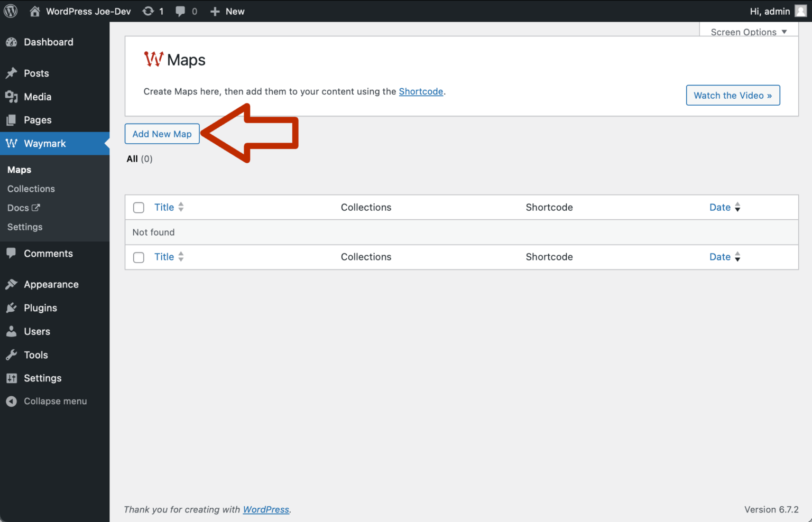Sort maps by Title using the sort arrows
This screenshot has width=812, height=522.
[x=181, y=207]
